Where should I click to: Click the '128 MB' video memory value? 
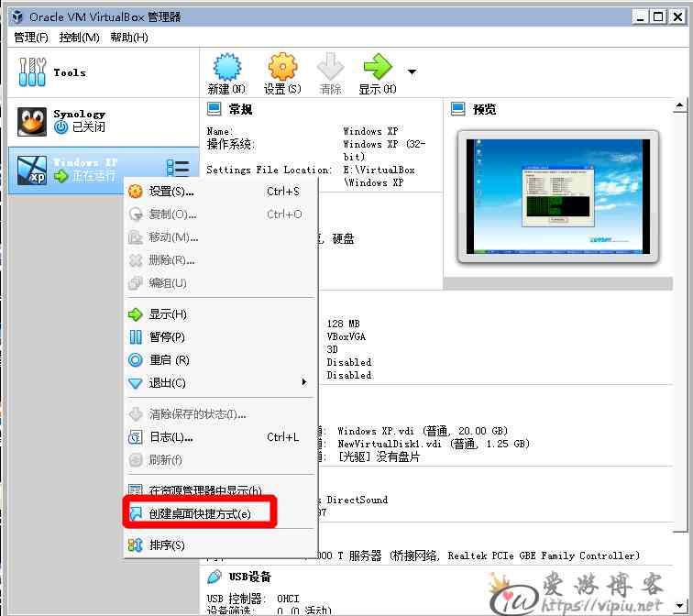(344, 324)
